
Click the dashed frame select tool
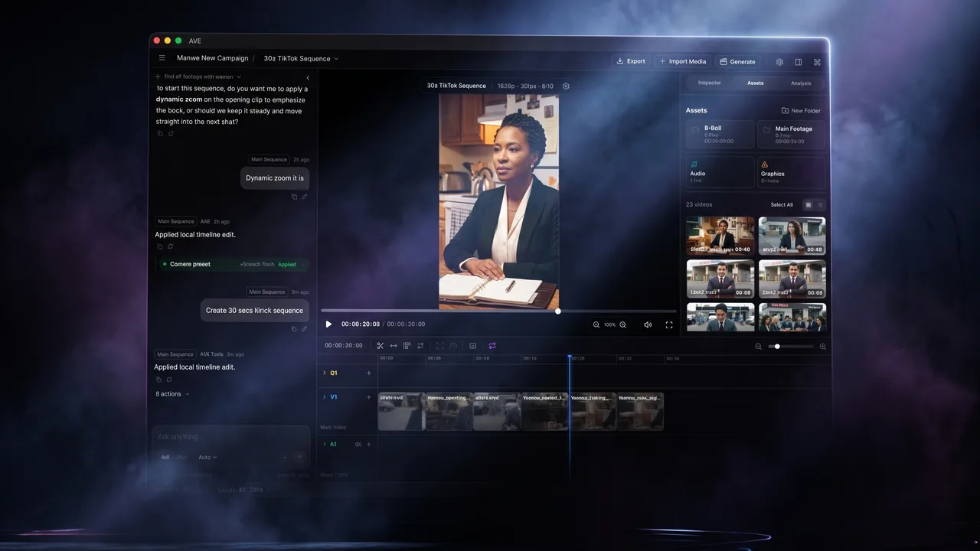(439, 346)
